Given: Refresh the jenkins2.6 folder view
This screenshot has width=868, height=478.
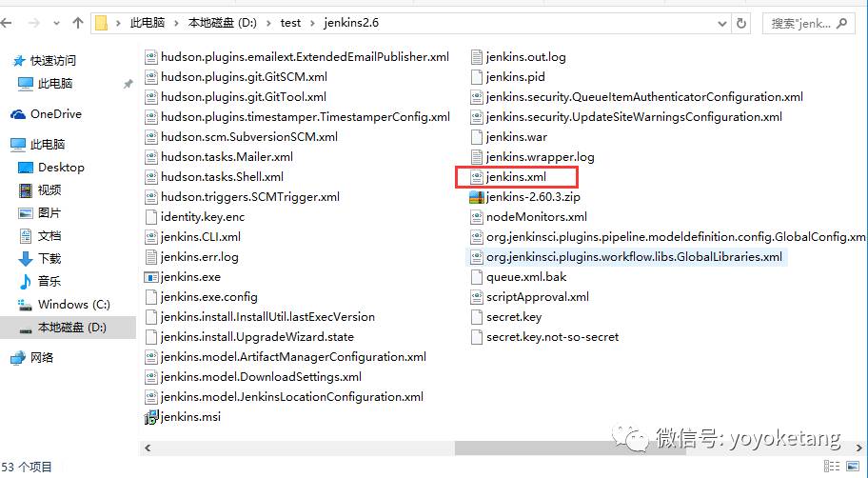Looking at the screenshot, I should pyautogui.click(x=741, y=23).
